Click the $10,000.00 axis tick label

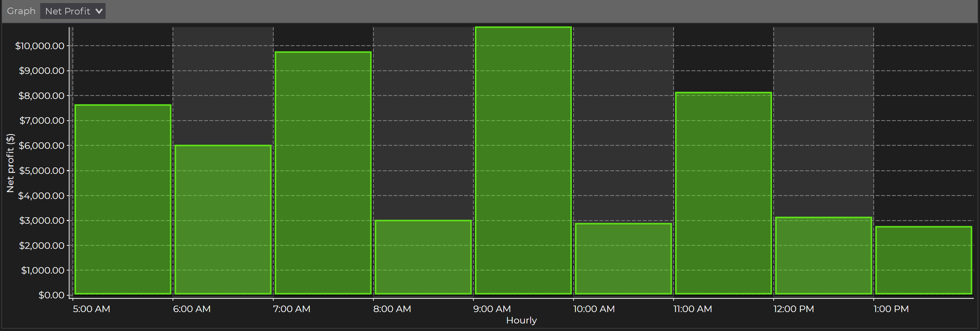coord(41,46)
